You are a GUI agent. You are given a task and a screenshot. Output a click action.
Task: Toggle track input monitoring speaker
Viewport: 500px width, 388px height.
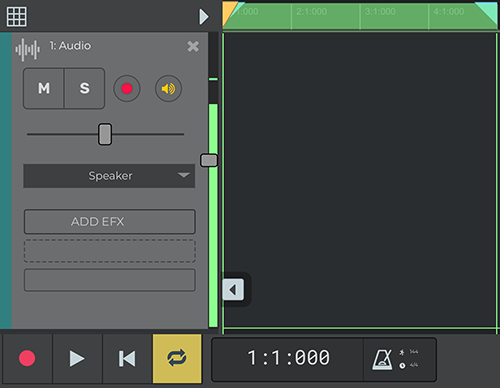[168, 89]
